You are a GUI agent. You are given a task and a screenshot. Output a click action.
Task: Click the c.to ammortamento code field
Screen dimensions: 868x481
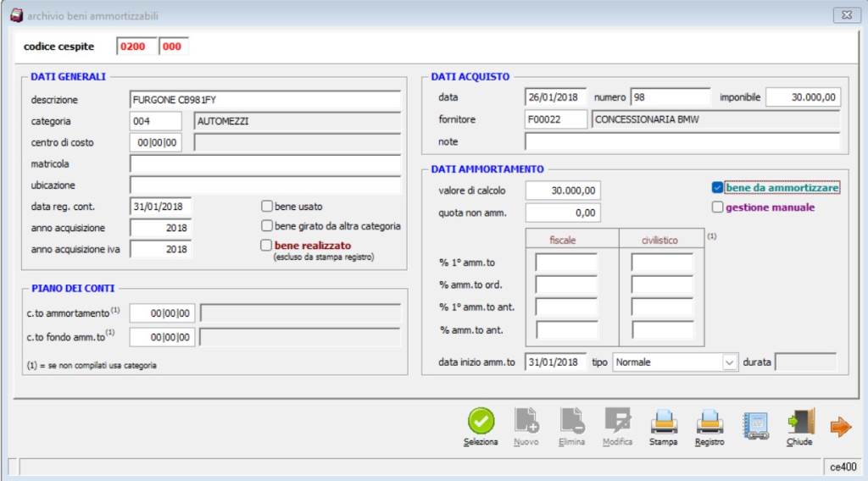tap(162, 313)
